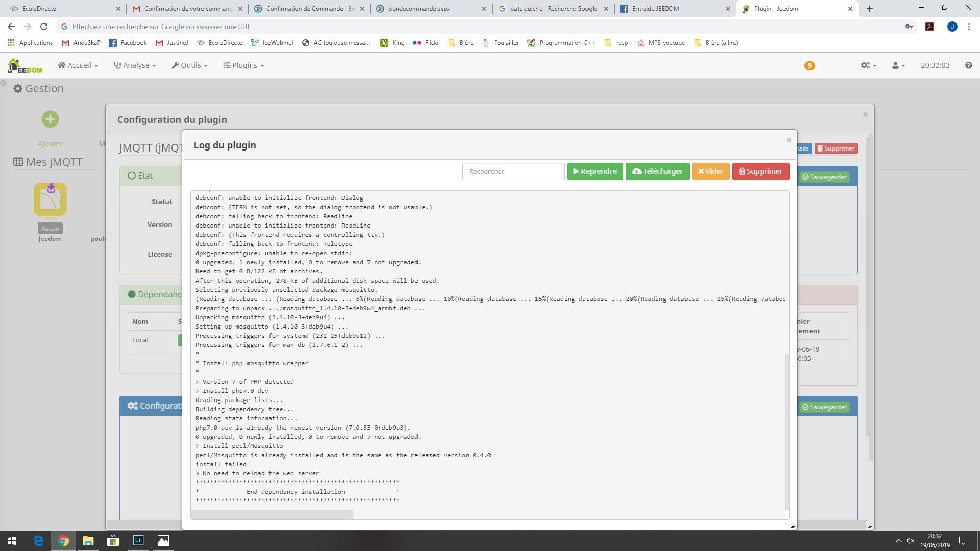
Task: Open the Chrome profile avatar
Action: [x=952, y=27]
